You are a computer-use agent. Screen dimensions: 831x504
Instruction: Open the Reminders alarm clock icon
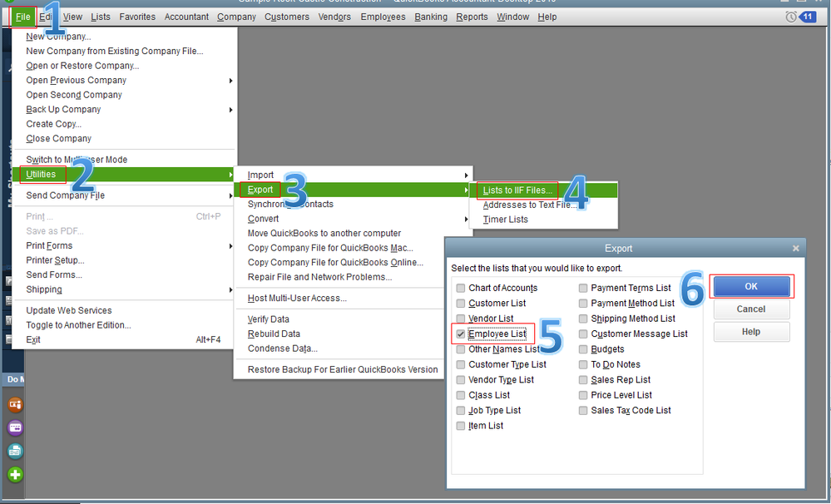click(x=791, y=17)
